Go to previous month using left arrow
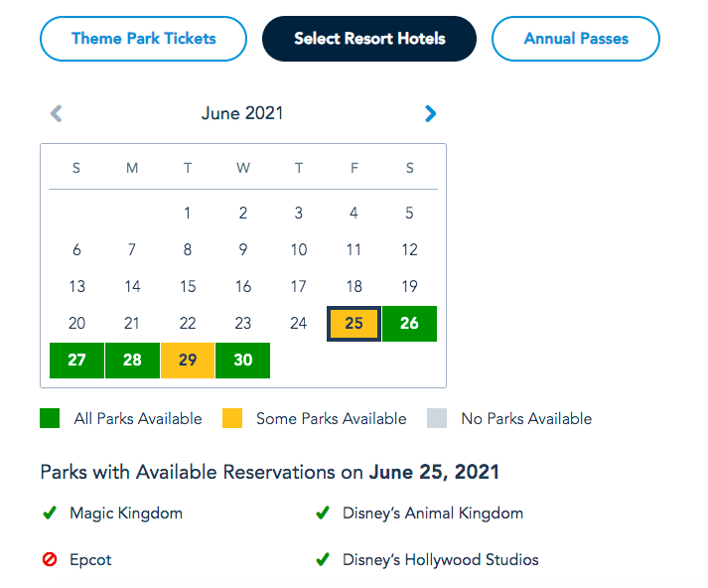The width and height of the screenshot is (708, 588). (x=57, y=114)
